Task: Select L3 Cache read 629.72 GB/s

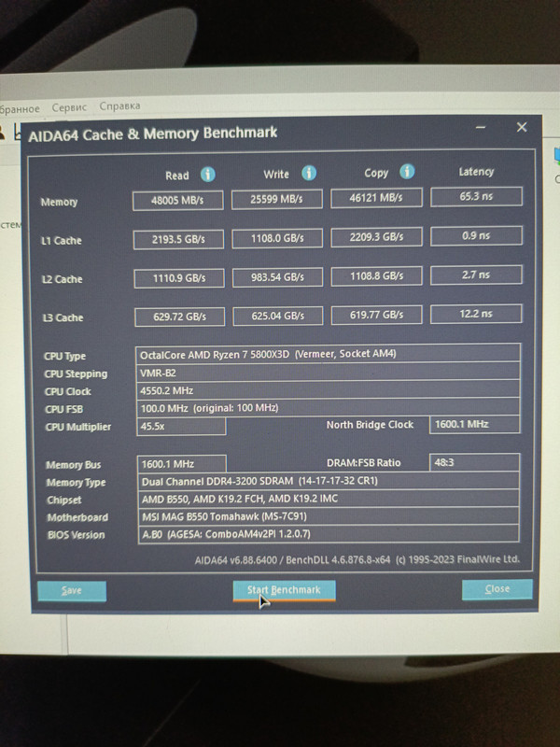Action: point(179,317)
